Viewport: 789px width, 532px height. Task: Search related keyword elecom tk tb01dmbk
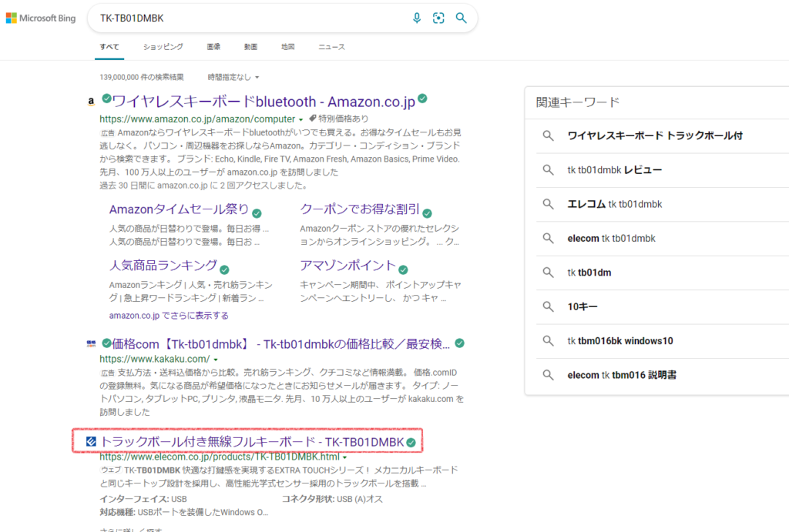[x=611, y=239]
